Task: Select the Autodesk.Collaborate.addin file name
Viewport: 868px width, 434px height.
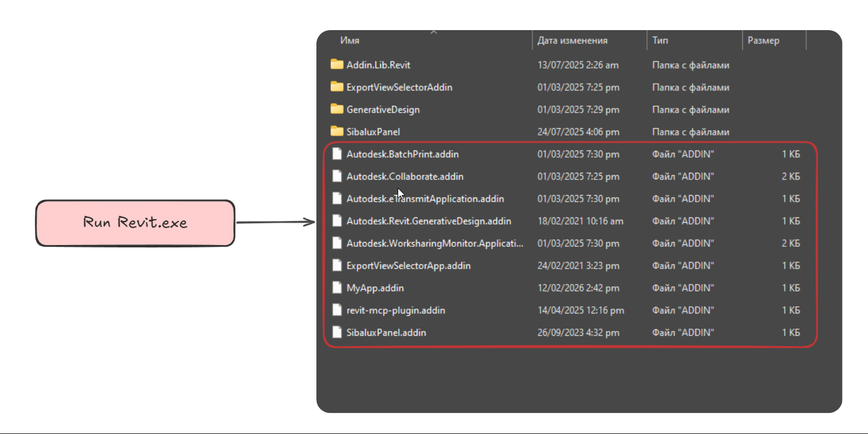Action: 404,176
